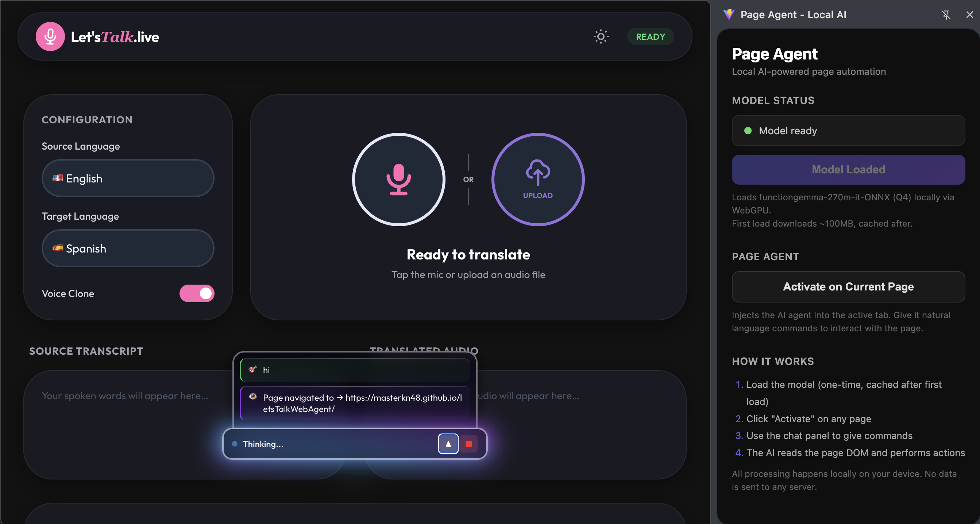Click the READY status badge
The width and height of the screenshot is (980, 524).
651,36
